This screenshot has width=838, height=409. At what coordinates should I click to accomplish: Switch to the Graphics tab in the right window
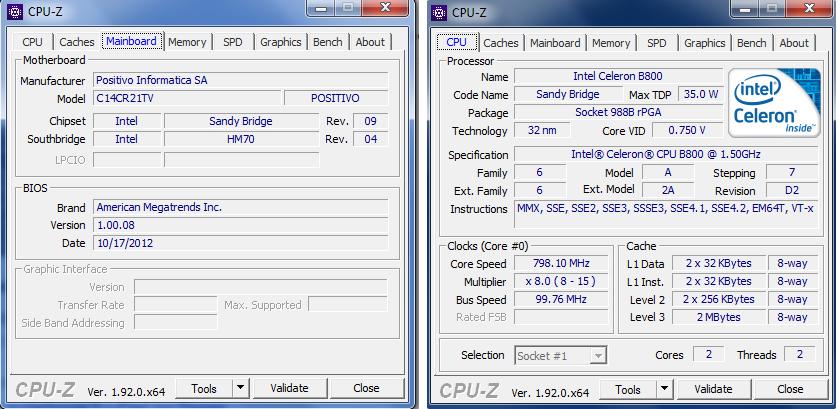coord(705,43)
